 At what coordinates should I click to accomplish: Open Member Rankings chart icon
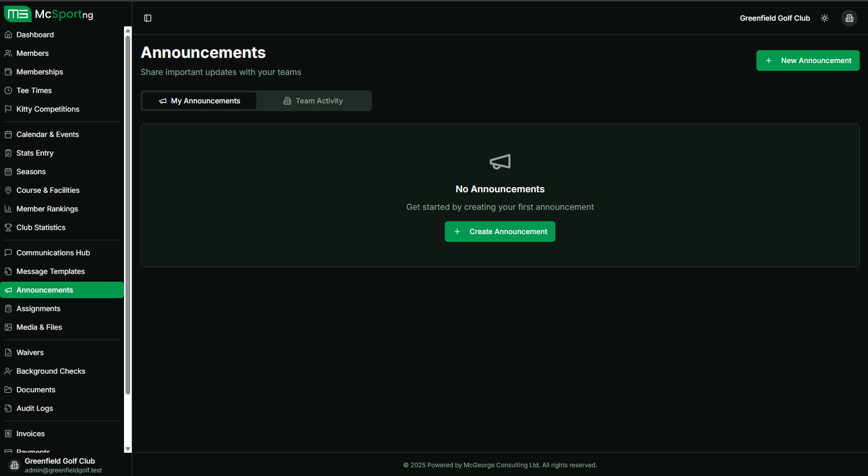coord(8,209)
